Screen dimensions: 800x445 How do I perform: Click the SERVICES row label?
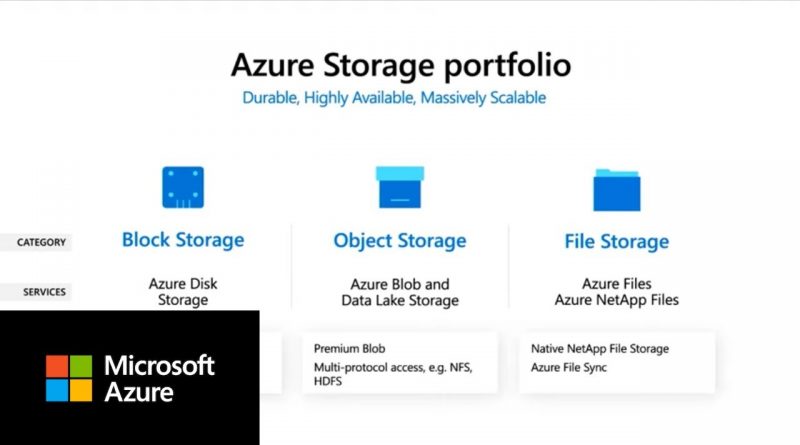44,292
